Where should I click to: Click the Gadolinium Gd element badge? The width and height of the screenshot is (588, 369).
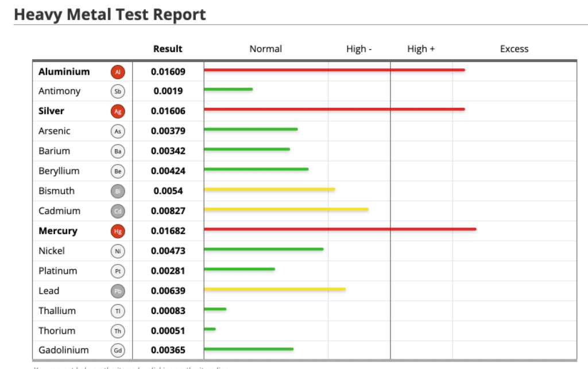tap(118, 350)
